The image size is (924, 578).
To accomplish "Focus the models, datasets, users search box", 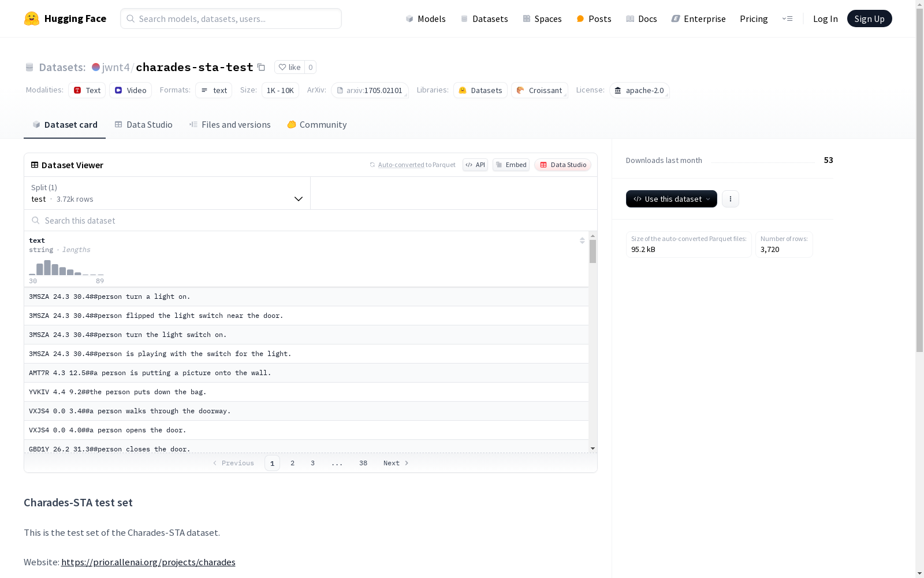I will tap(231, 18).
